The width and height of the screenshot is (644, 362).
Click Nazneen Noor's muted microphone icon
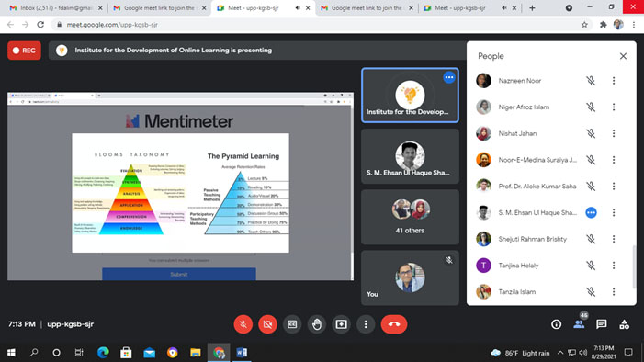click(x=591, y=81)
